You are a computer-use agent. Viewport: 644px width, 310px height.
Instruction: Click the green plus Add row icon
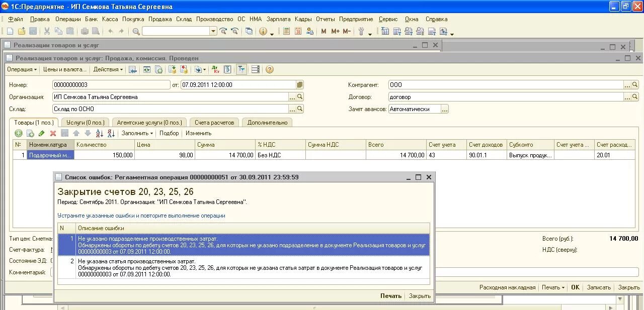coord(19,133)
